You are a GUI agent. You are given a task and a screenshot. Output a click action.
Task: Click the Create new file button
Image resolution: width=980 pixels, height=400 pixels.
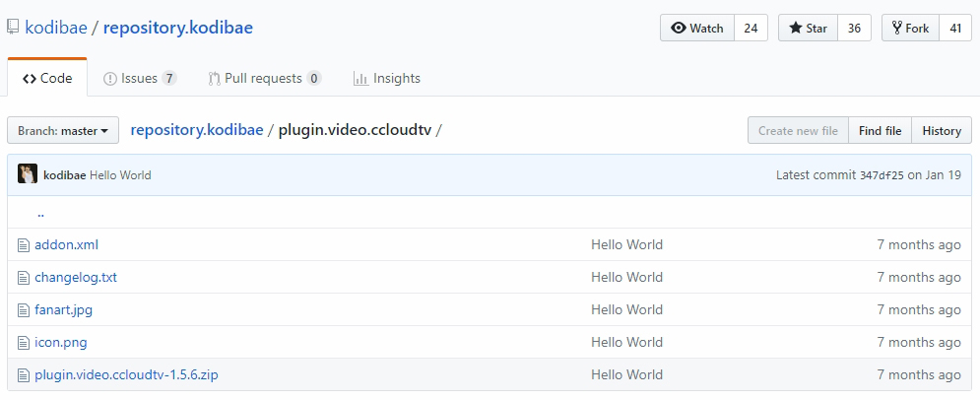pos(798,131)
